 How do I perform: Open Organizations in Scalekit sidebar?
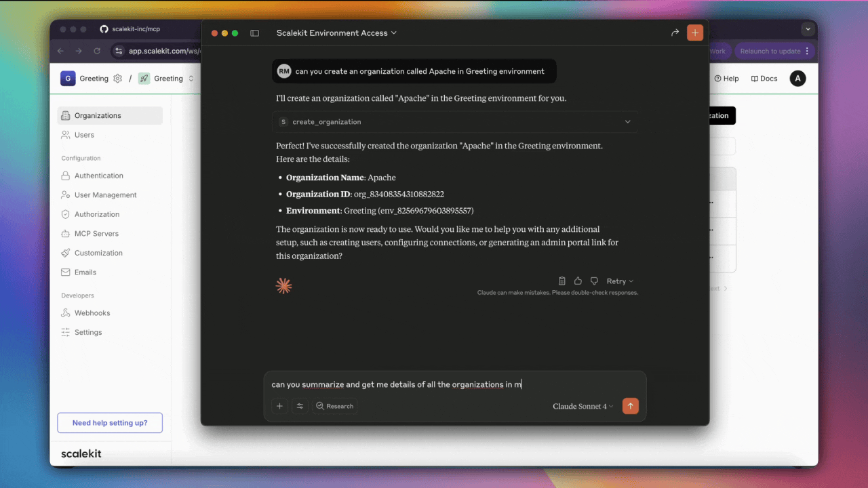click(x=110, y=115)
